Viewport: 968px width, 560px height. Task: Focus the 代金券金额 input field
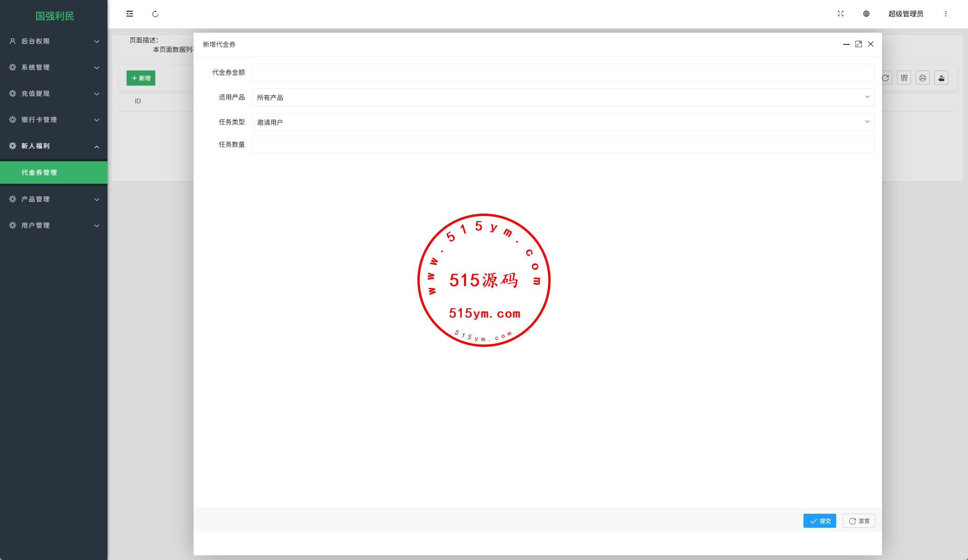tap(563, 72)
